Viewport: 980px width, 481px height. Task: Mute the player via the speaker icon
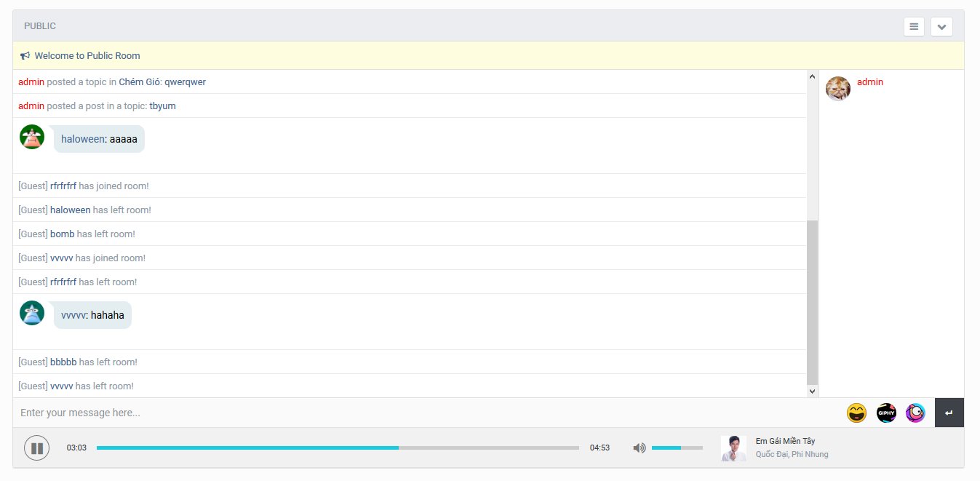[x=640, y=448]
